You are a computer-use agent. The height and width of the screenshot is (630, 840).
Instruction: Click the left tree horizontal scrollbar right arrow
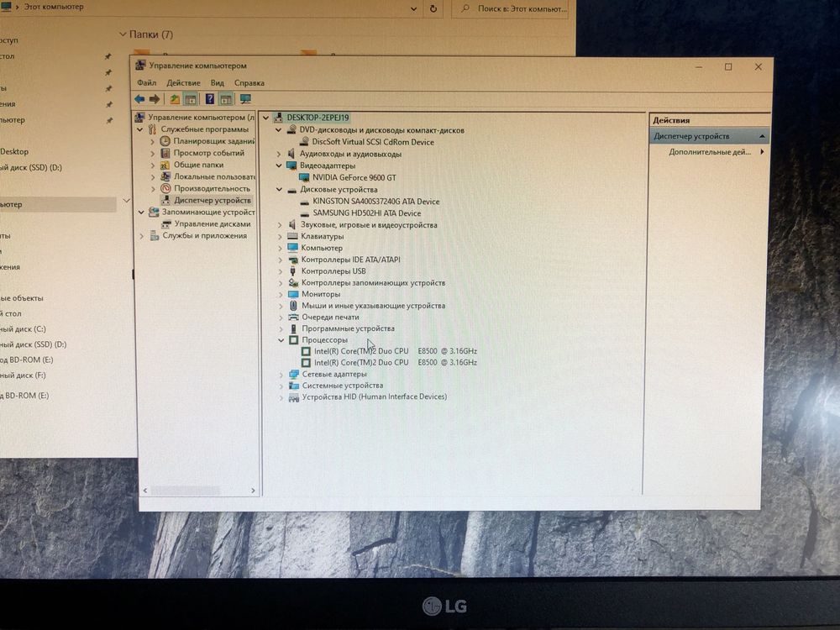point(254,491)
